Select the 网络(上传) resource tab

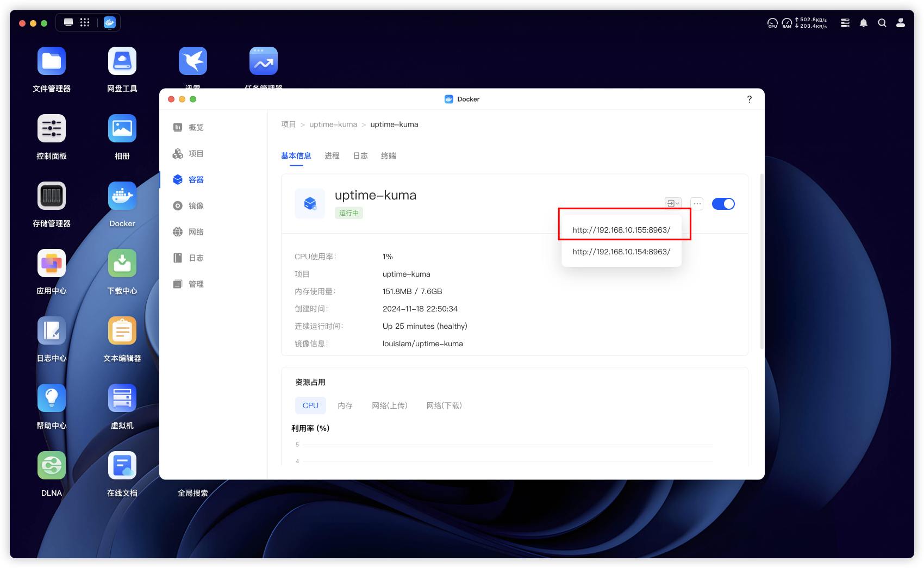click(390, 405)
